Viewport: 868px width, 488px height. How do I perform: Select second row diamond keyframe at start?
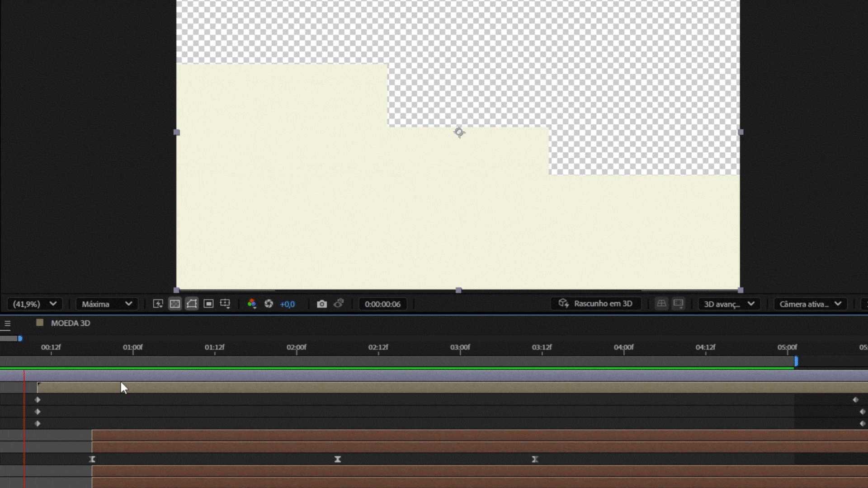click(x=38, y=412)
